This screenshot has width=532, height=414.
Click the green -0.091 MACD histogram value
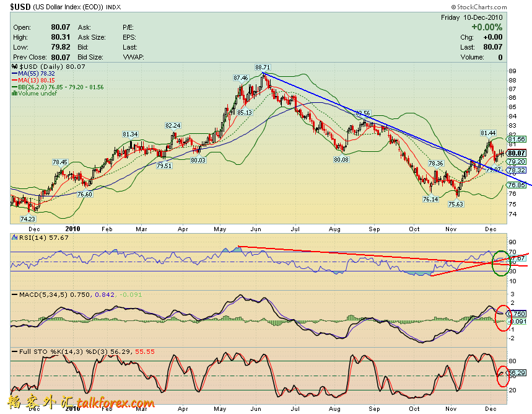(130, 294)
